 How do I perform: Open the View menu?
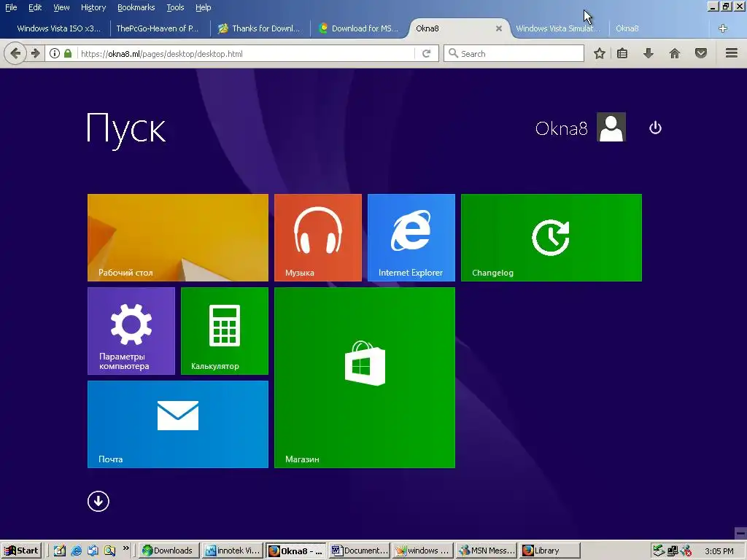pos(61,7)
